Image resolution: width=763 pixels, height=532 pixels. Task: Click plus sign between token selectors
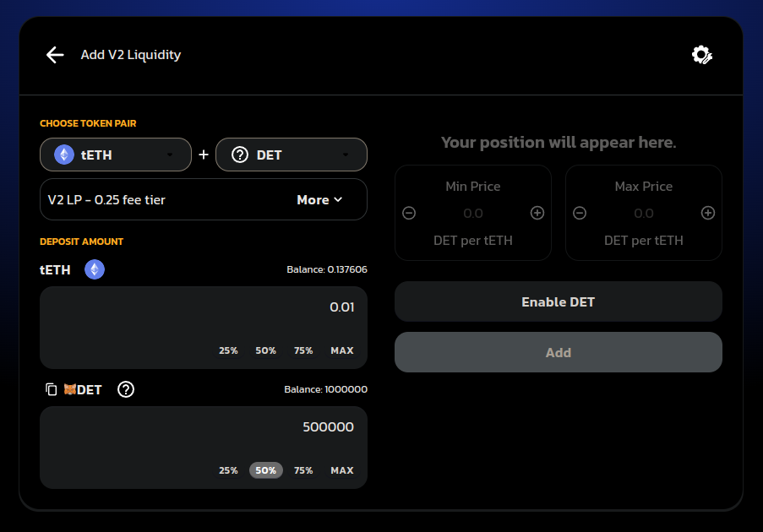[204, 155]
